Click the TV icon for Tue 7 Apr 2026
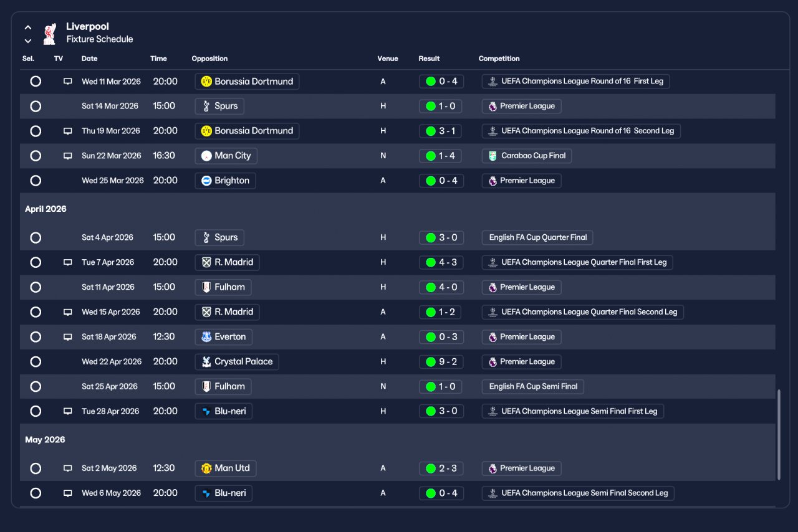 point(67,263)
